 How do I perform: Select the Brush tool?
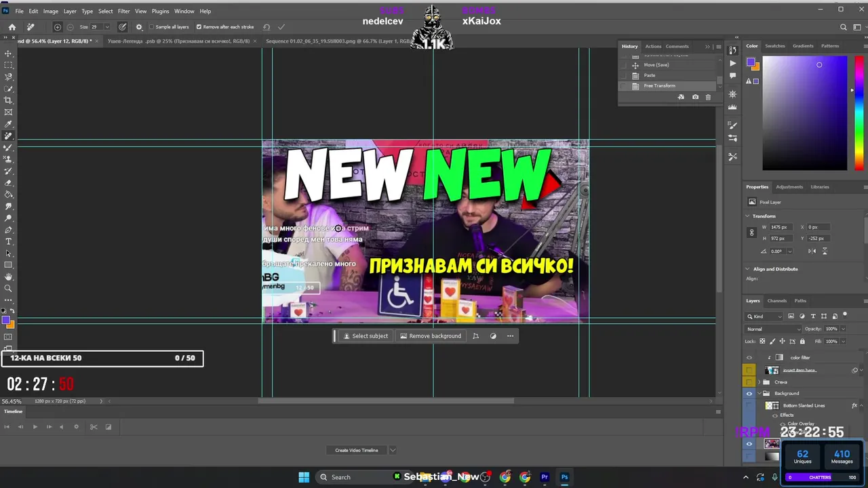(x=8, y=147)
